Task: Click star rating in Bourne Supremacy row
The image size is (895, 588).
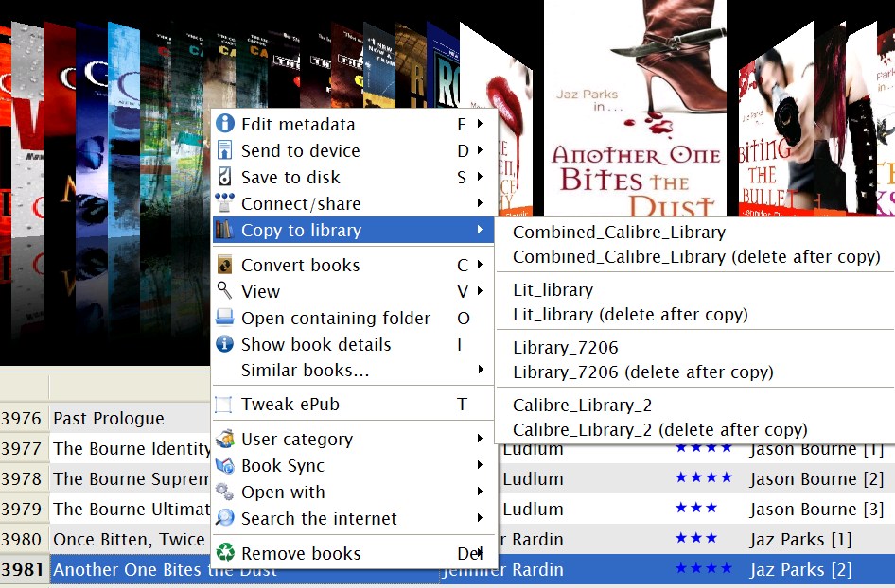Action: (703, 477)
